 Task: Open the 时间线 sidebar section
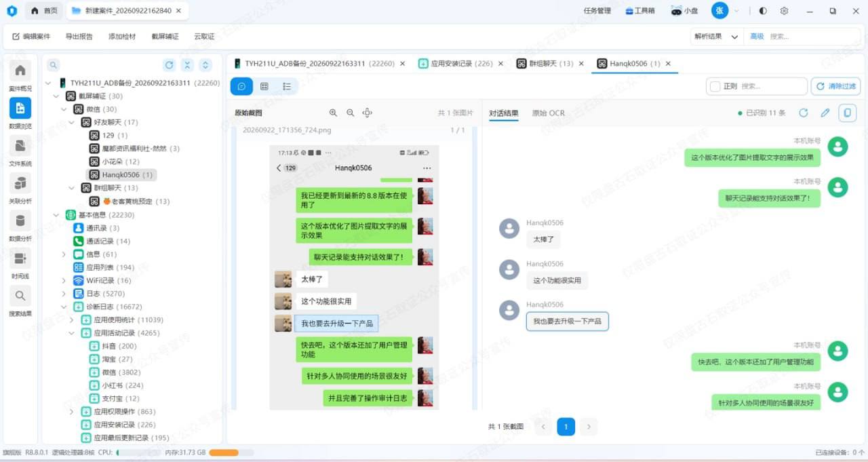20,263
